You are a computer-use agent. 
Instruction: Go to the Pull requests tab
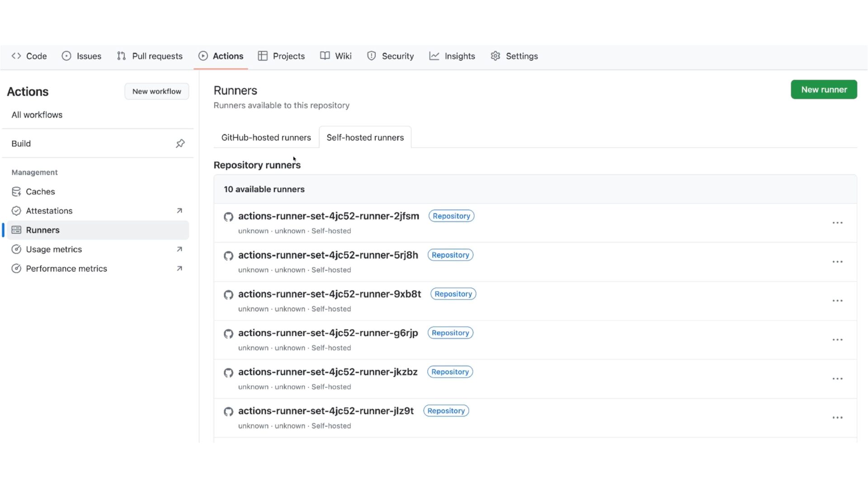pos(150,56)
